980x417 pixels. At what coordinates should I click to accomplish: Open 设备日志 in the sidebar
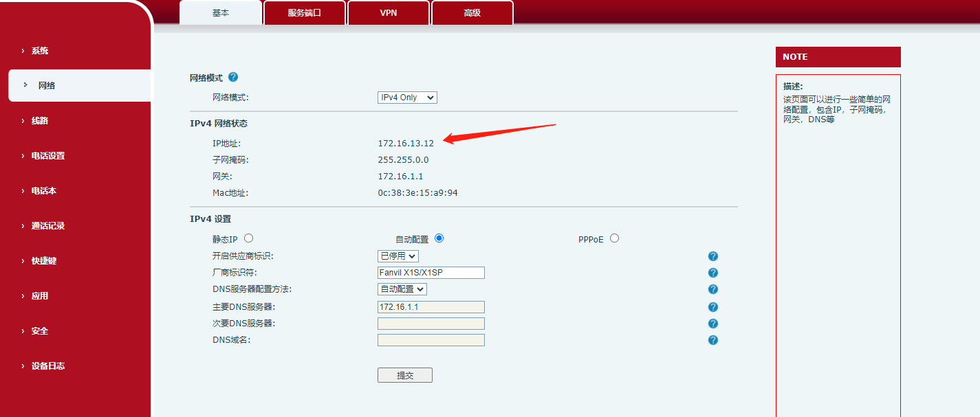pos(48,366)
